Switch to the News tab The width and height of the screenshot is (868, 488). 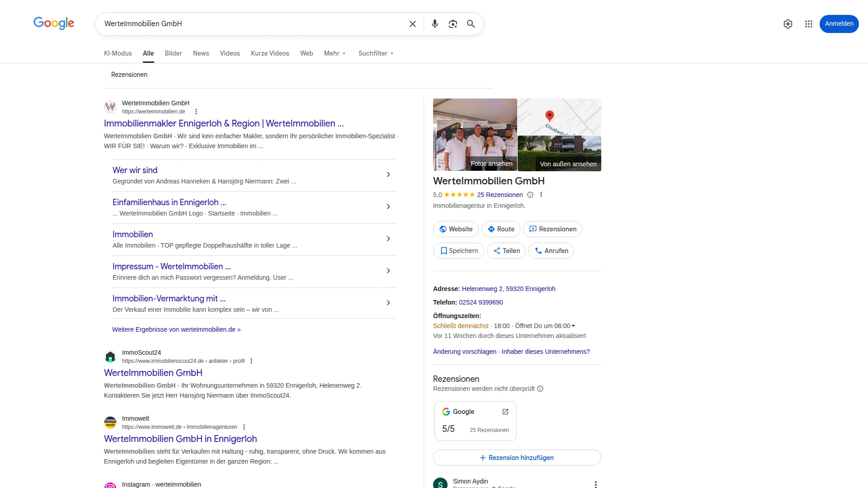coord(201,53)
